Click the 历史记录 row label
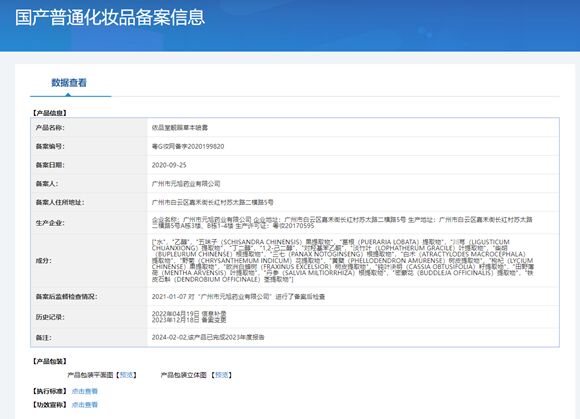The image size is (580, 419). point(50,317)
